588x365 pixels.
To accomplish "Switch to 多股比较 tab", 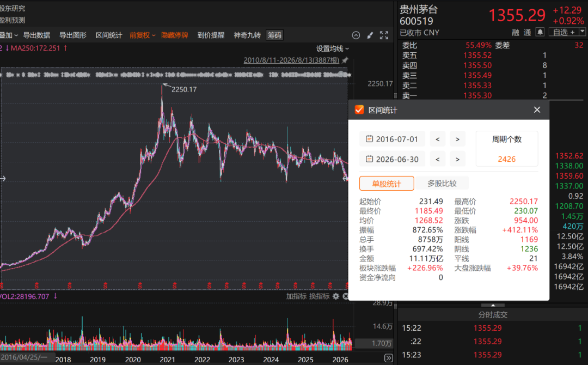I will [442, 184].
